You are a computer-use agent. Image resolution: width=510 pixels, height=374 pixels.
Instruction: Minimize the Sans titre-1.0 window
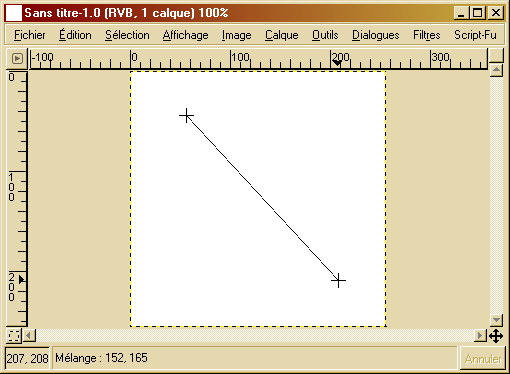click(461, 13)
